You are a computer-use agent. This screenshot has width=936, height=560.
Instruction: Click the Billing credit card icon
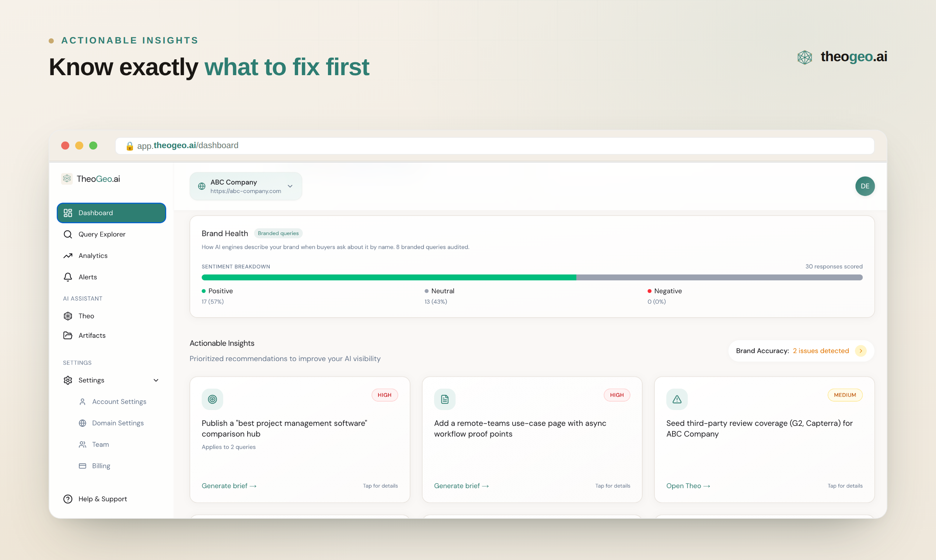[82, 466]
